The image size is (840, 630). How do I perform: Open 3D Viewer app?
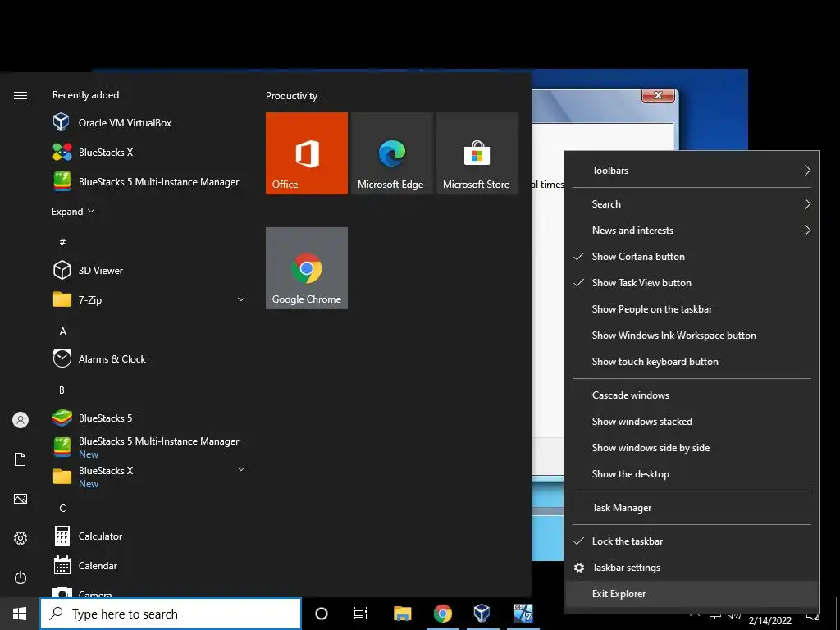coord(150,270)
